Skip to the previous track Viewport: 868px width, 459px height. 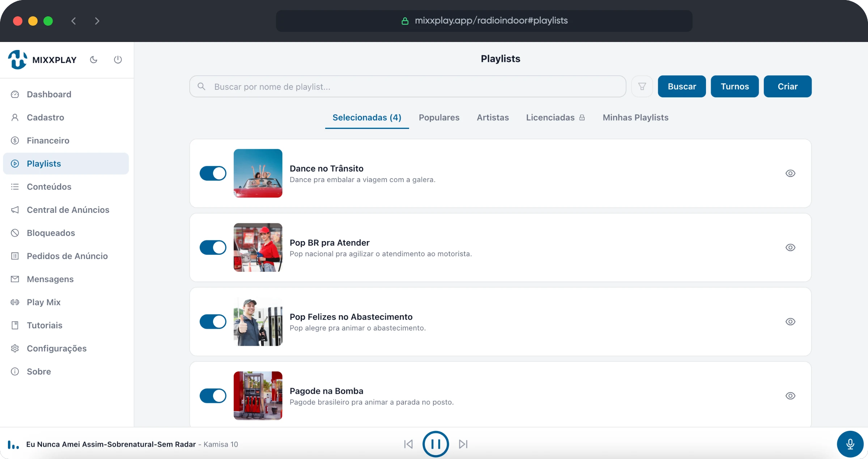tap(408, 444)
